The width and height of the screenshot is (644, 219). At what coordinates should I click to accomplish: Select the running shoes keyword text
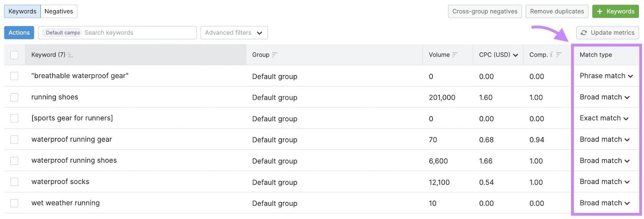55,97
